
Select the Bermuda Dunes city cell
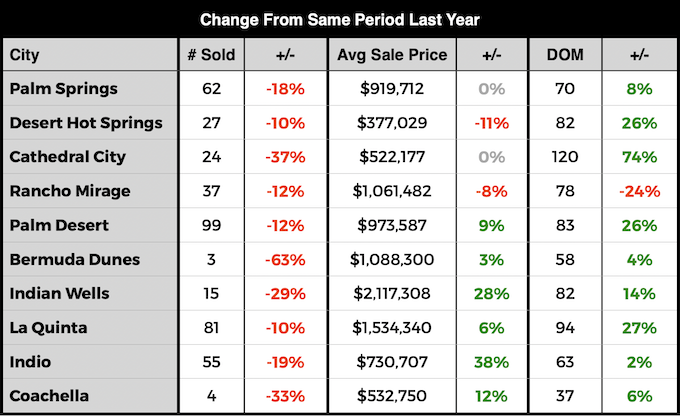tap(74, 259)
